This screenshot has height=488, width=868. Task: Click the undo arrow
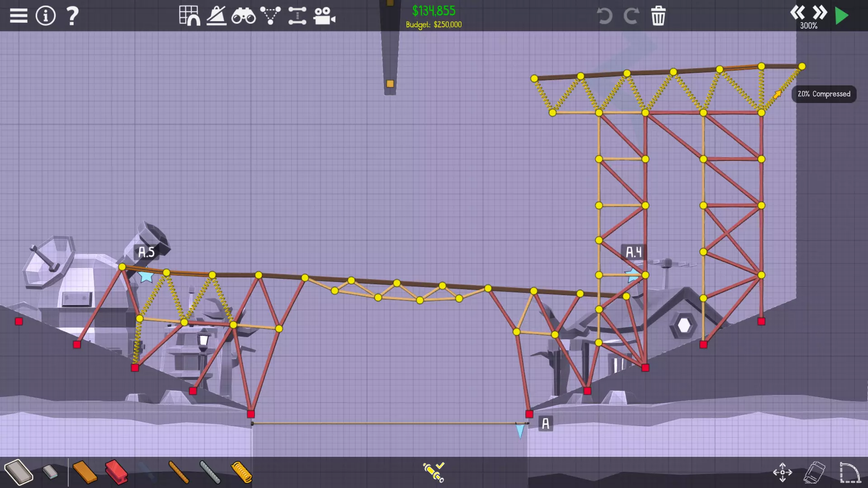click(604, 16)
